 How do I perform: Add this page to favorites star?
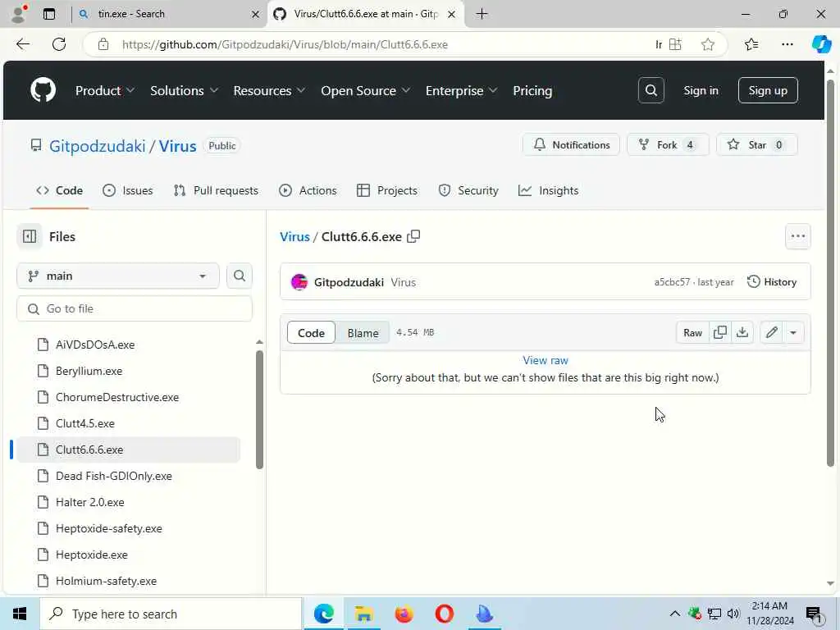(708, 44)
